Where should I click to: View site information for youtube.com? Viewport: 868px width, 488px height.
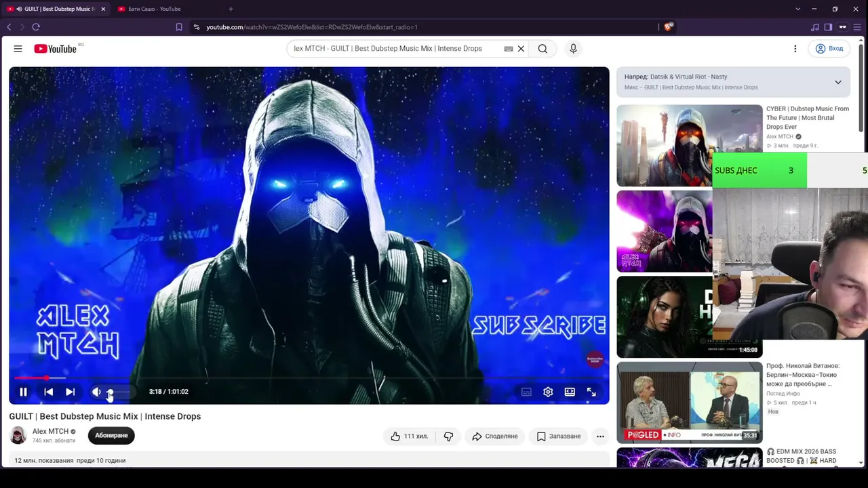pos(197,27)
